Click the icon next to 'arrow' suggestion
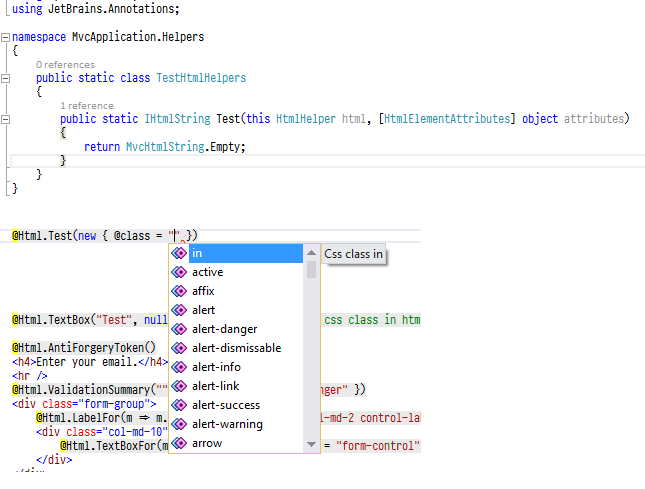Viewport: 645px width, 489px height. 179,443
